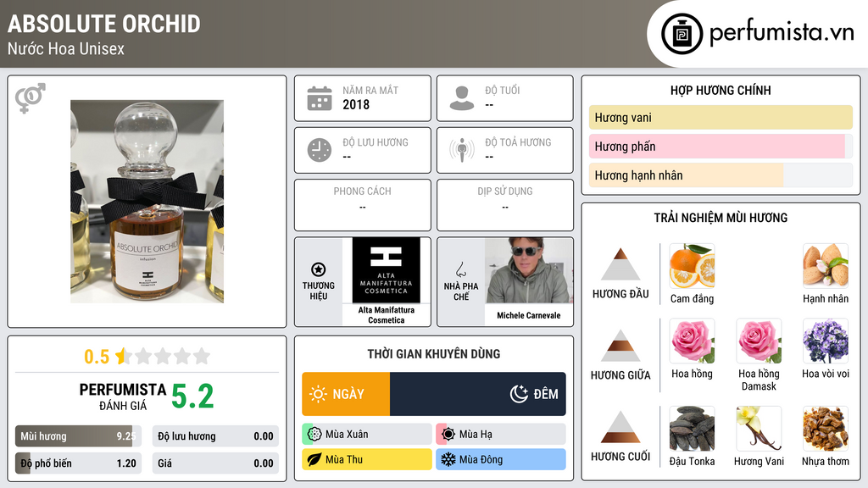868x488 pixels.
Task: Select the Hạnh nhân almond note image
Action: click(x=826, y=266)
